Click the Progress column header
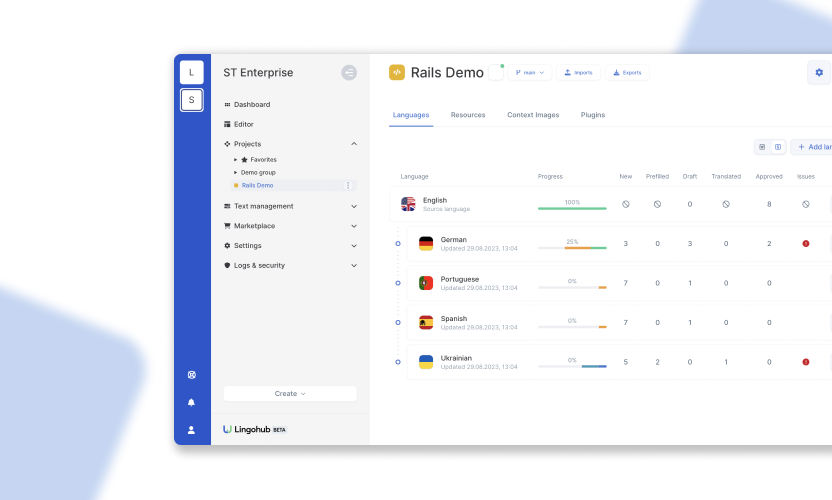Screen dimensions: 832x500 (550, 176)
